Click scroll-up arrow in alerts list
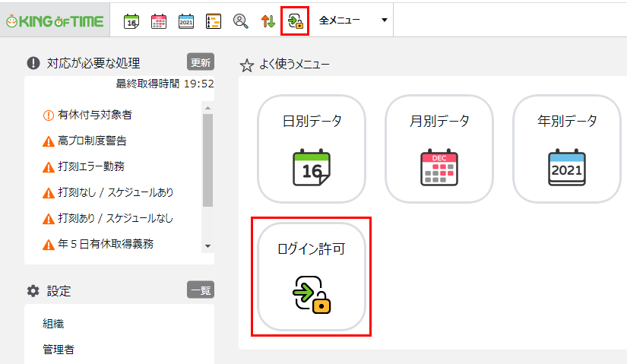Image resolution: width=627 pixels, height=364 pixels. [x=207, y=109]
